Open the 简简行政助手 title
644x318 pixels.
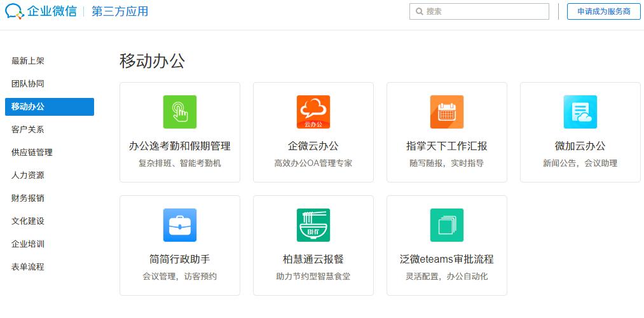tap(180, 259)
